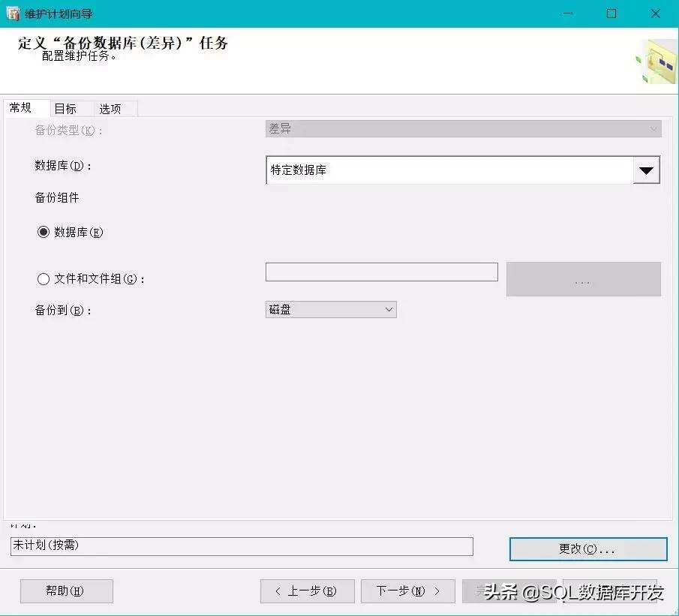The image size is (679, 616).
Task: Click the 上一步(B) back button
Action: click(x=307, y=590)
